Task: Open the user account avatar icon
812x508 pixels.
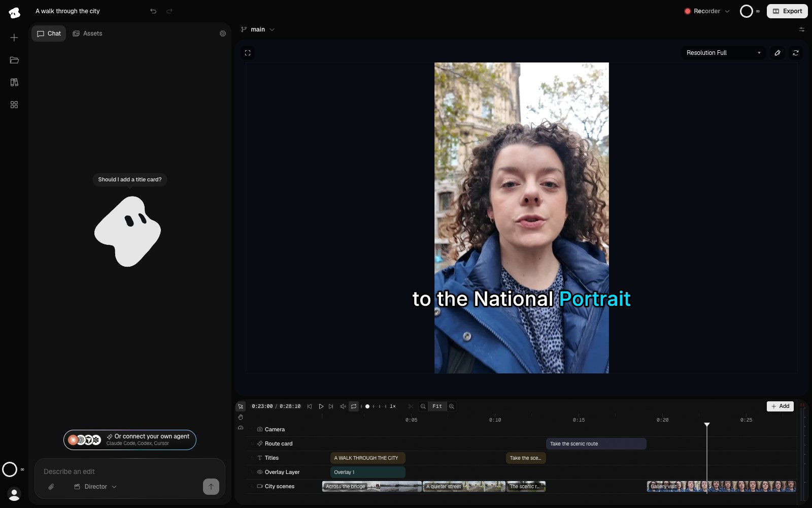Action: pos(14,494)
